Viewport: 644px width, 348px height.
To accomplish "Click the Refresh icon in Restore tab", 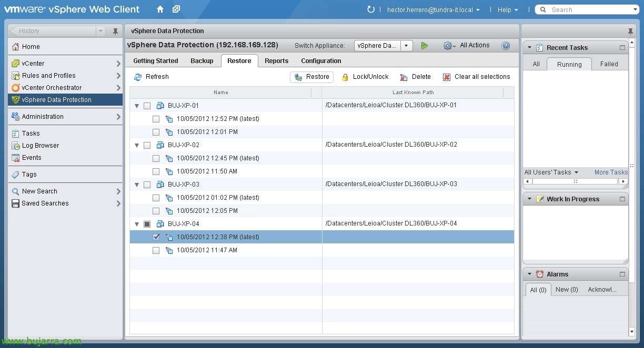I will pyautogui.click(x=138, y=77).
